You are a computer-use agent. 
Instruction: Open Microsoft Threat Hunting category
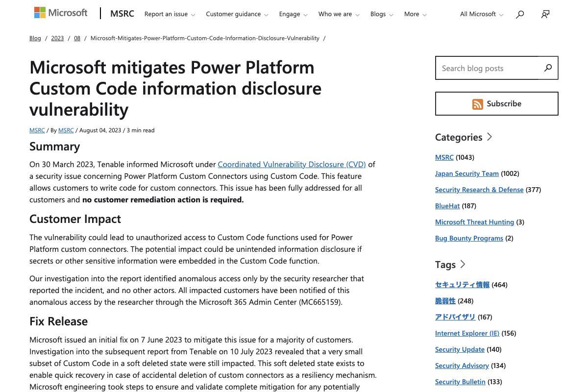(474, 222)
